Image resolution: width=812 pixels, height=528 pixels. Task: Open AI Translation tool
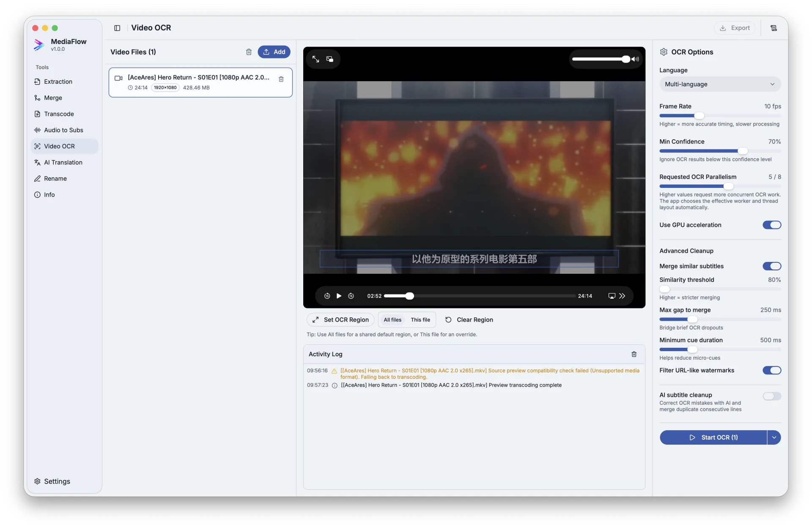point(64,162)
